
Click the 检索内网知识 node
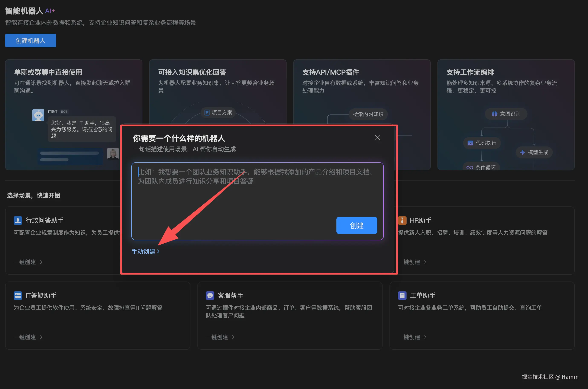[368, 114]
